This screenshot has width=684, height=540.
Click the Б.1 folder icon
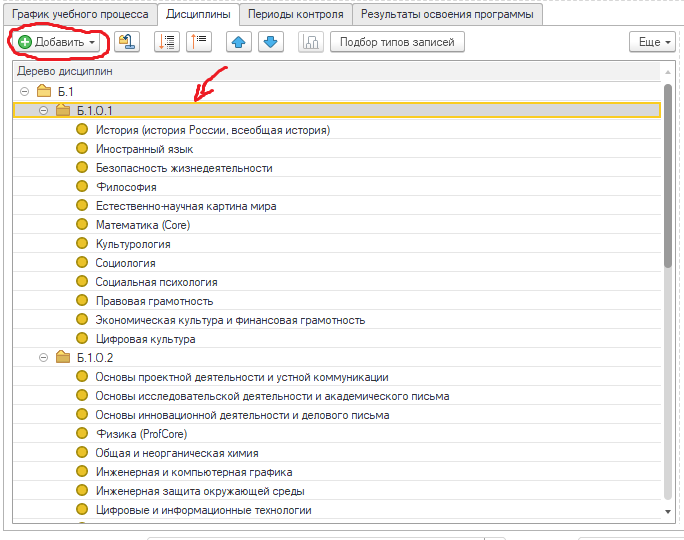point(44,91)
